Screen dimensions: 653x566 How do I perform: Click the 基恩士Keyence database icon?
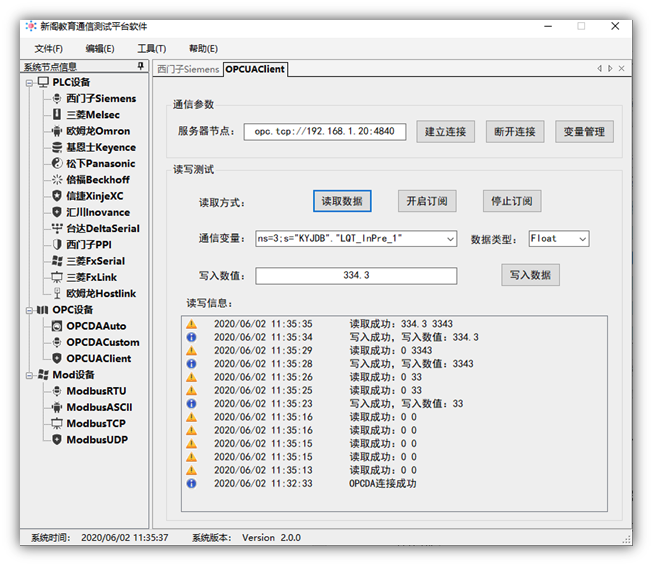coord(57,147)
